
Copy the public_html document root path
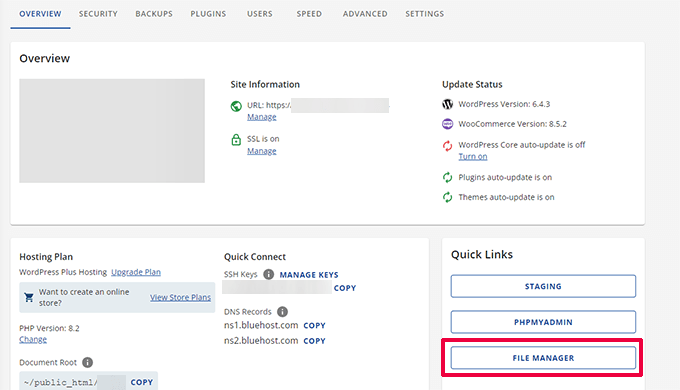(142, 382)
